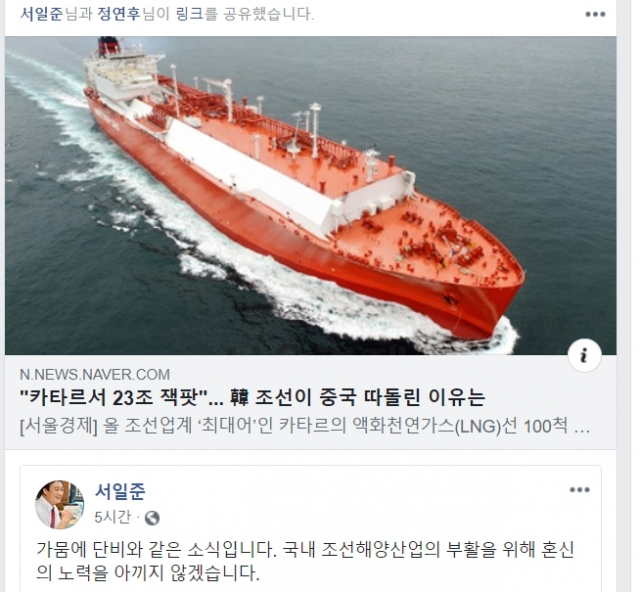Click post text line 의 노력을 아끼지 않겠습니다
This screenshot has width=640, height=592.
(148, 573)
